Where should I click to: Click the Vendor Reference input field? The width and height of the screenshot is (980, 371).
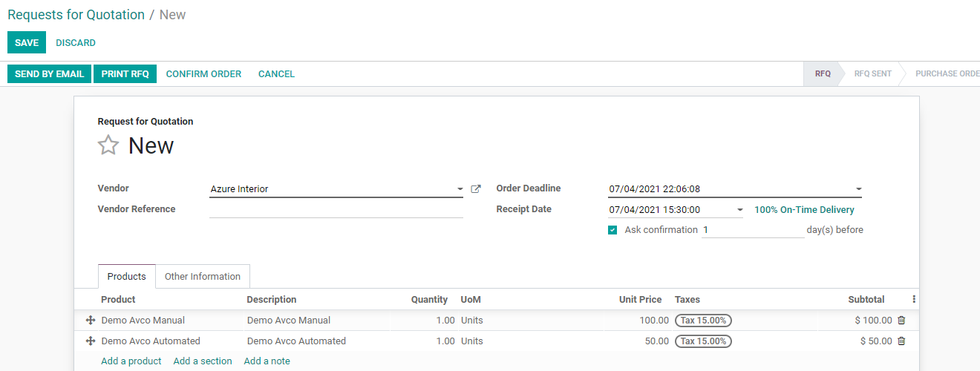[336, 210]
